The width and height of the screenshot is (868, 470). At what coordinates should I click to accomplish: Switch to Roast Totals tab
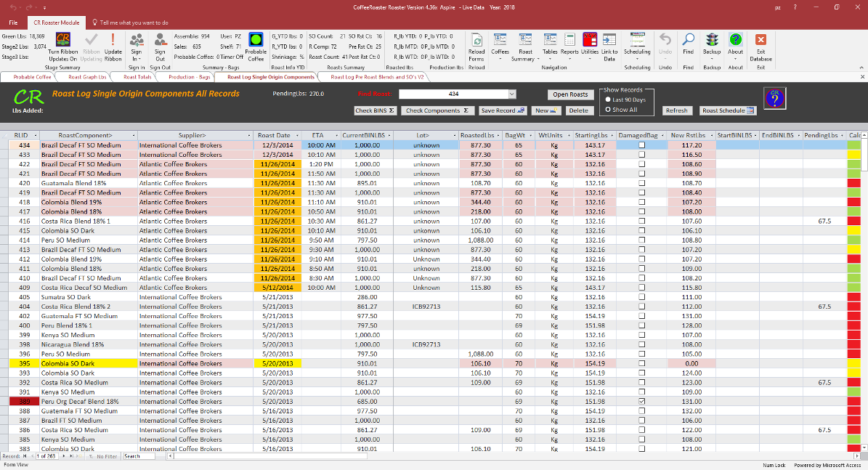(137, 77)
